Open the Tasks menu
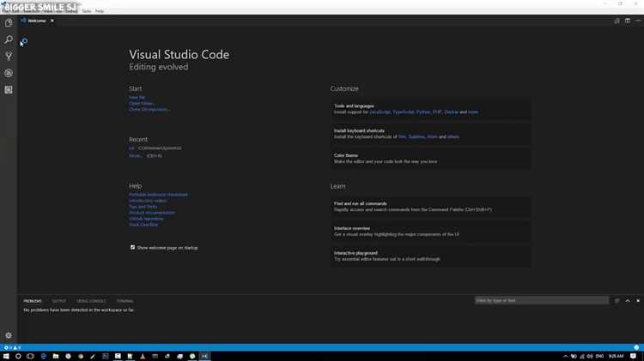Image resolution: width=644 pixels, height=361 pixels. 87,11
